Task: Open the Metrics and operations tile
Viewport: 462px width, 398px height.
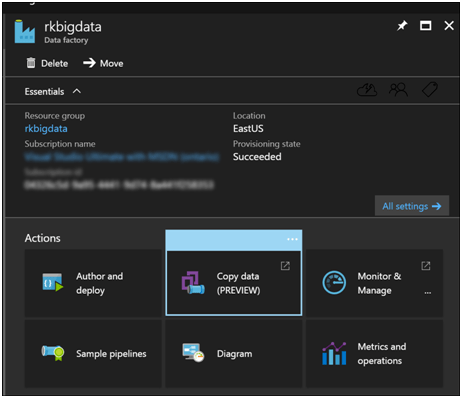Action: tap(374, 354)
